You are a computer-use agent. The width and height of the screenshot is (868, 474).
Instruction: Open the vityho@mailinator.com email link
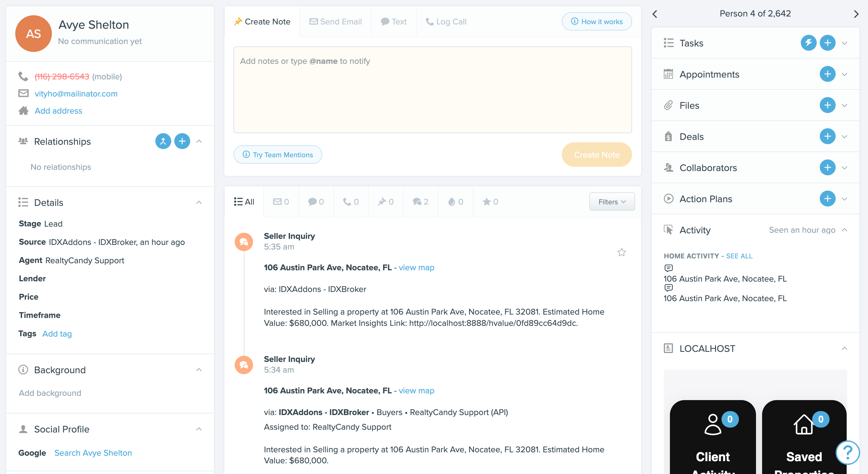tap(76, 94)
